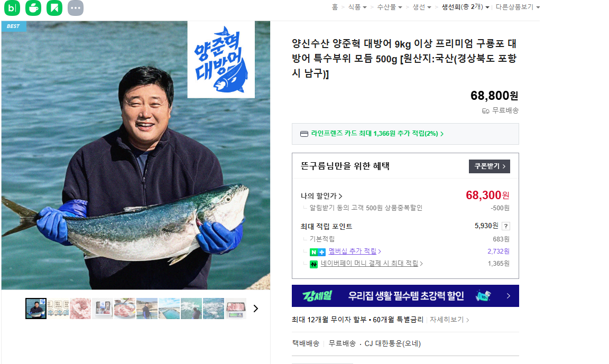Open the 다른상품보기 dropdown
Image resolution: width=609 pixels, height=364 pixels.
coord(518,7)
